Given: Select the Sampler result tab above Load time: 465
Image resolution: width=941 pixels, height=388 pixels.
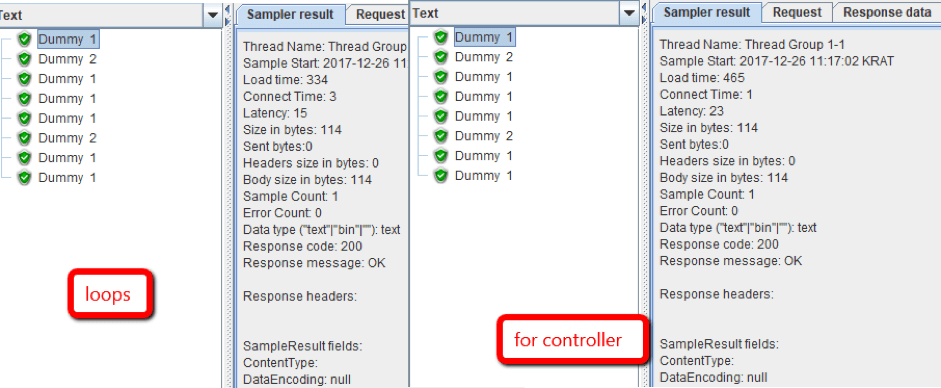Looking at the screenshot, I should pos(706,12).
